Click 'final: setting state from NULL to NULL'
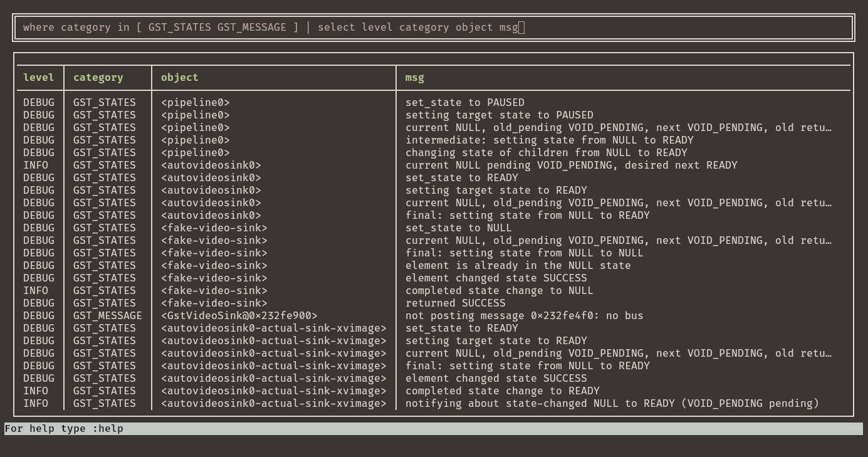The width and height of the screenshot is (868, 457). 525,253
